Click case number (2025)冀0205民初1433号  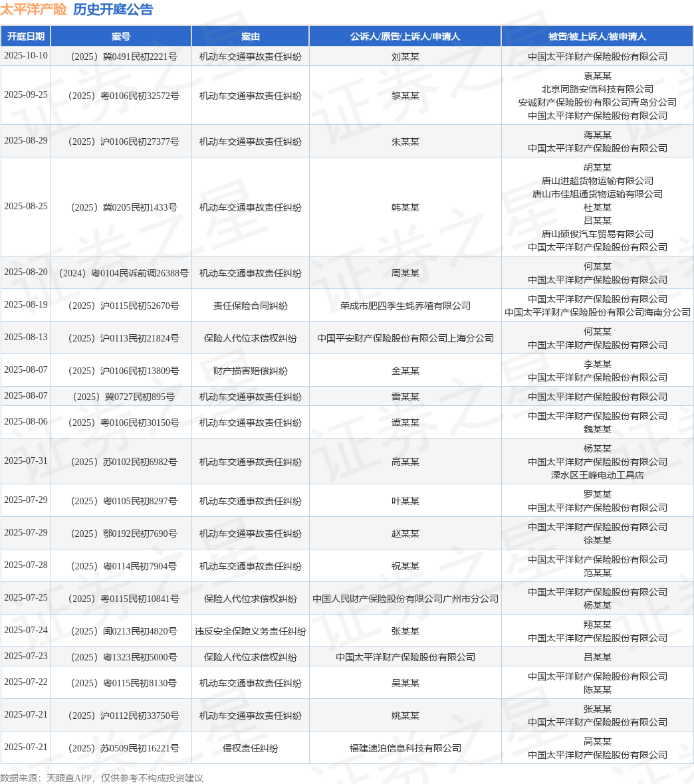point(124,207)
